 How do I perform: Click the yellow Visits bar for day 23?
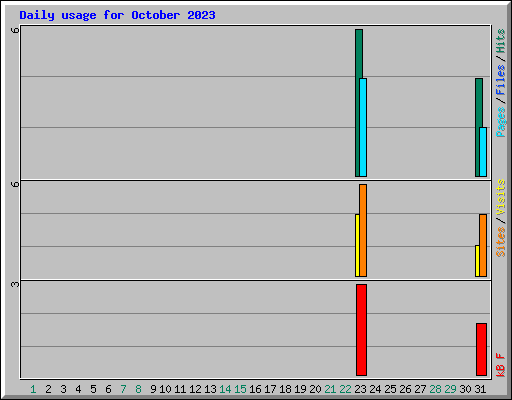(357, 245)
